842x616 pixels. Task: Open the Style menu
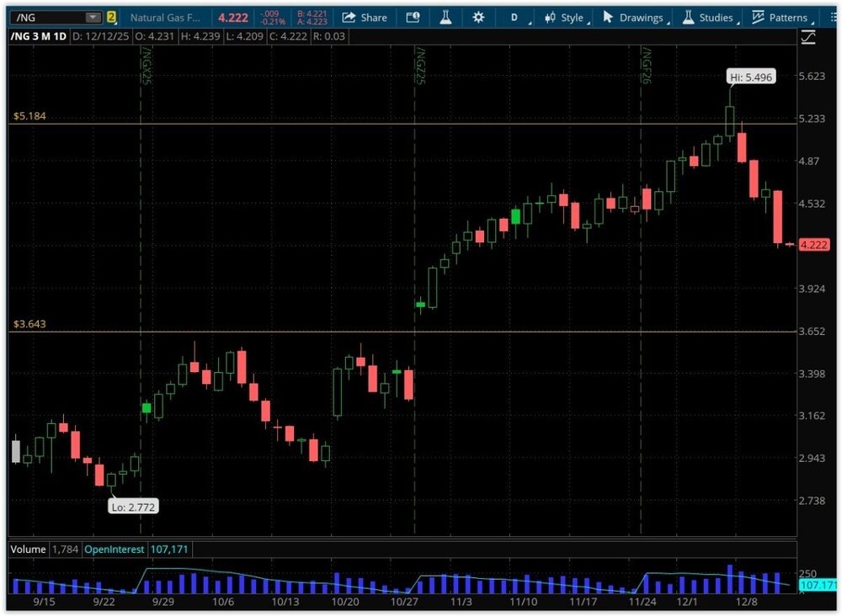pyautogui.click(x=564, y=17)
